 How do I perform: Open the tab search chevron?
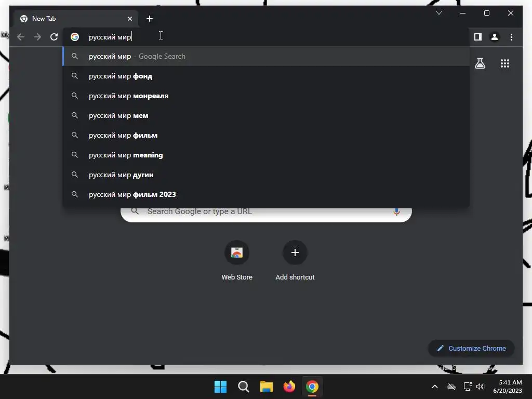(438, 13)
